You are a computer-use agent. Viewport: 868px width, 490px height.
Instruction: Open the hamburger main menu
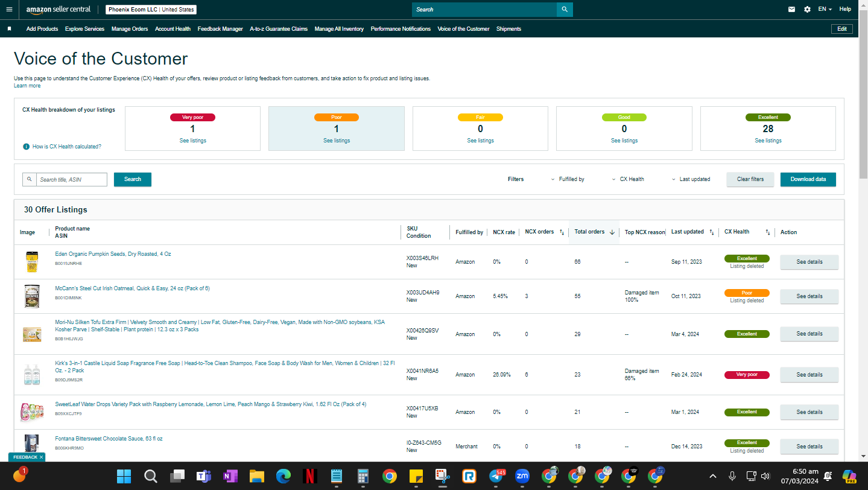9,9
